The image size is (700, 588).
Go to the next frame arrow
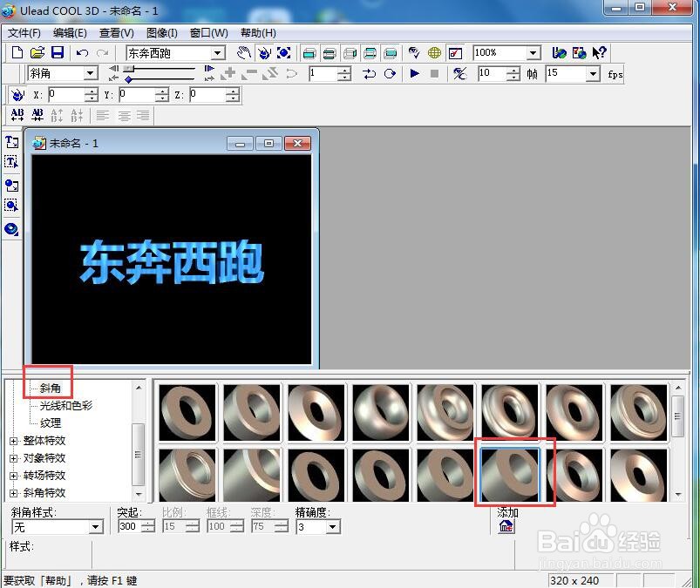pos(209,68)
